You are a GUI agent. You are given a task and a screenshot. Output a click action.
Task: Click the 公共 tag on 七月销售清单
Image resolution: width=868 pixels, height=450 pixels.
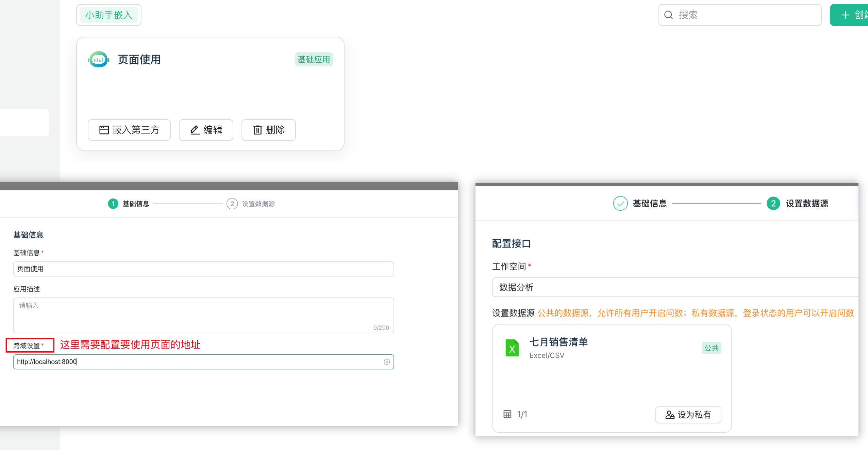click(x=711, y=348)
